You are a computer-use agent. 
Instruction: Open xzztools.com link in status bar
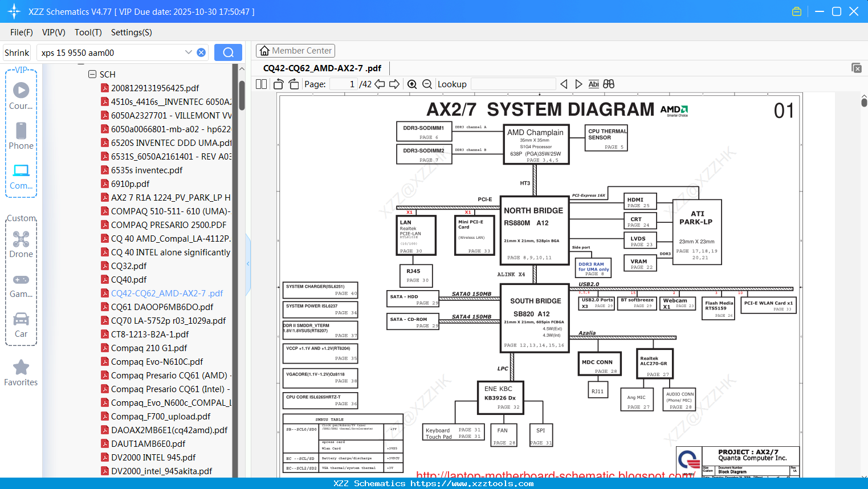point(472,483)
